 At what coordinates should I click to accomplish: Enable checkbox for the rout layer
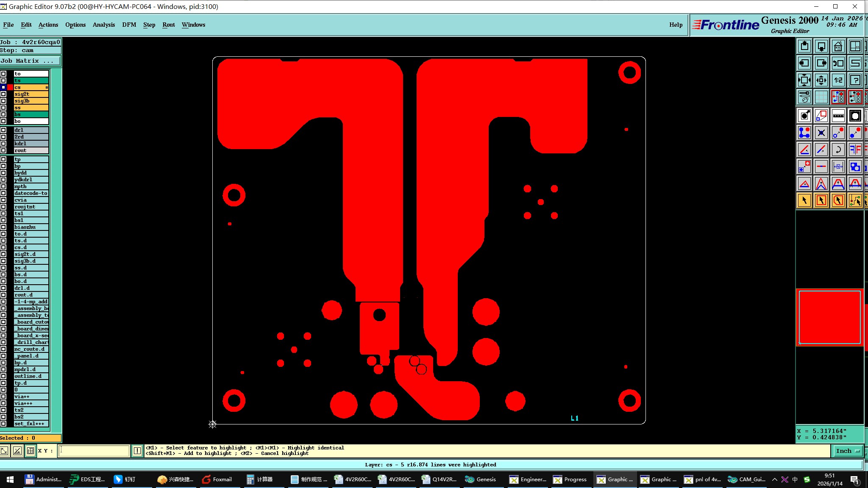(x=3, y=150)
